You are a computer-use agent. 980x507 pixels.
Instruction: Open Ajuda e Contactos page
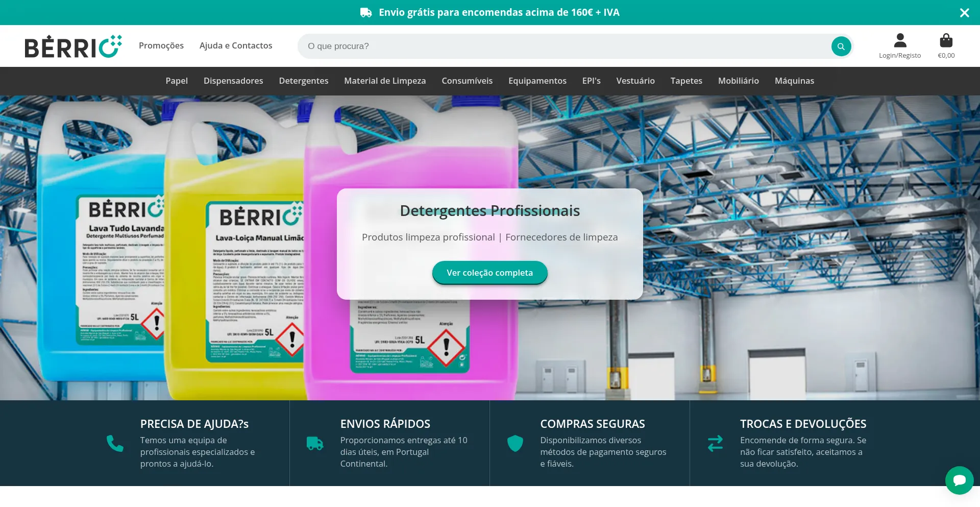(x=236, y=45)
